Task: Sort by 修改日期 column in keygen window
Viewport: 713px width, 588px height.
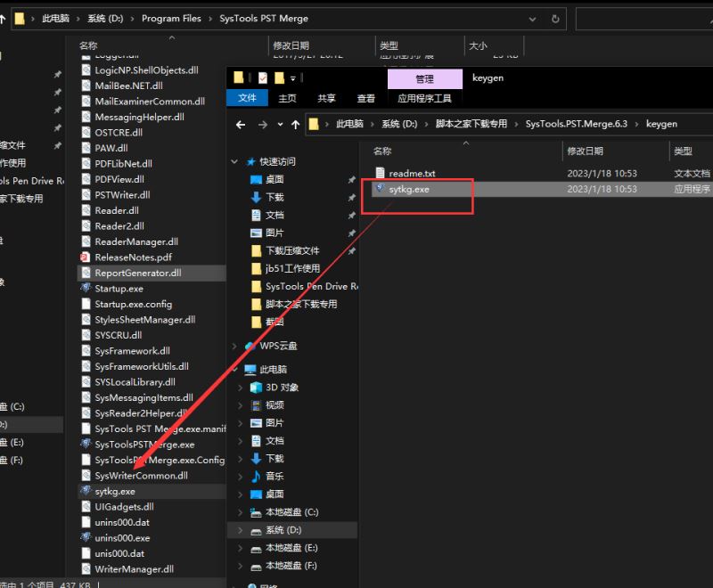Action: (585, 151)
